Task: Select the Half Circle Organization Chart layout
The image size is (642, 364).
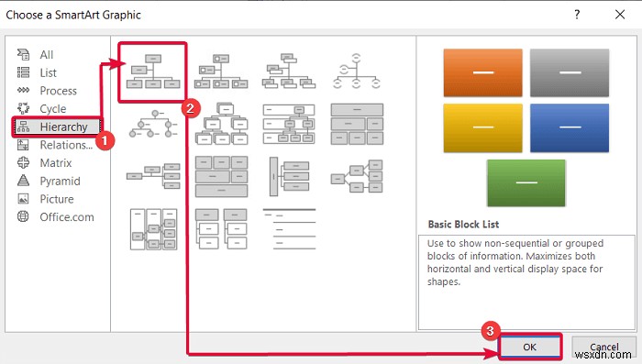Action: click(x=357, y=72)
